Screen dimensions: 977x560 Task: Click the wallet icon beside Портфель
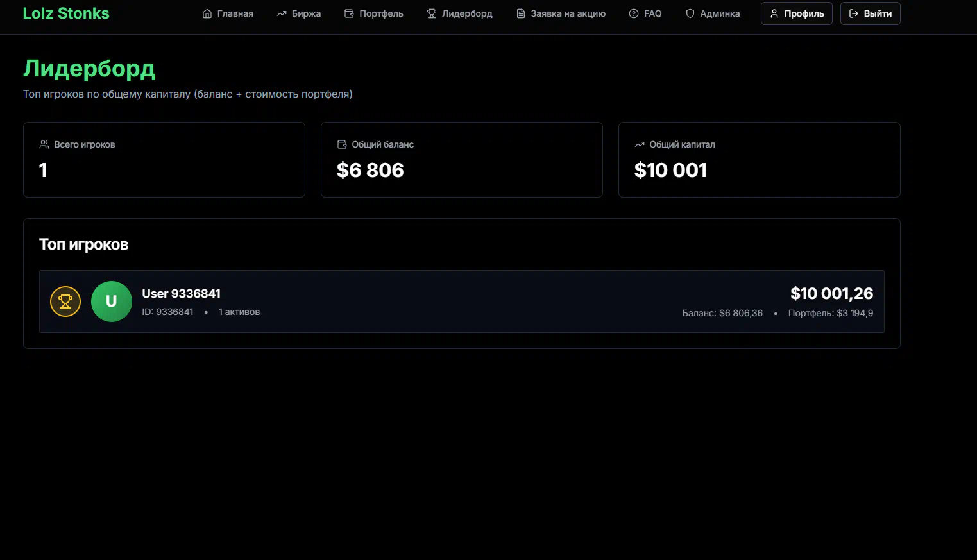click(349, 13)
